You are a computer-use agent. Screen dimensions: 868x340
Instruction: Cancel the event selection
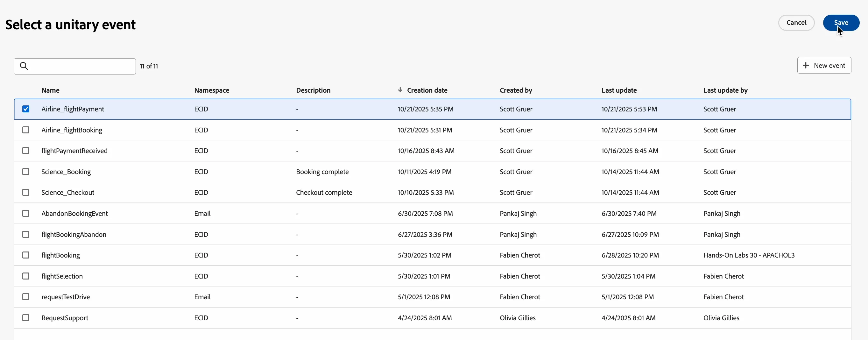796,23
